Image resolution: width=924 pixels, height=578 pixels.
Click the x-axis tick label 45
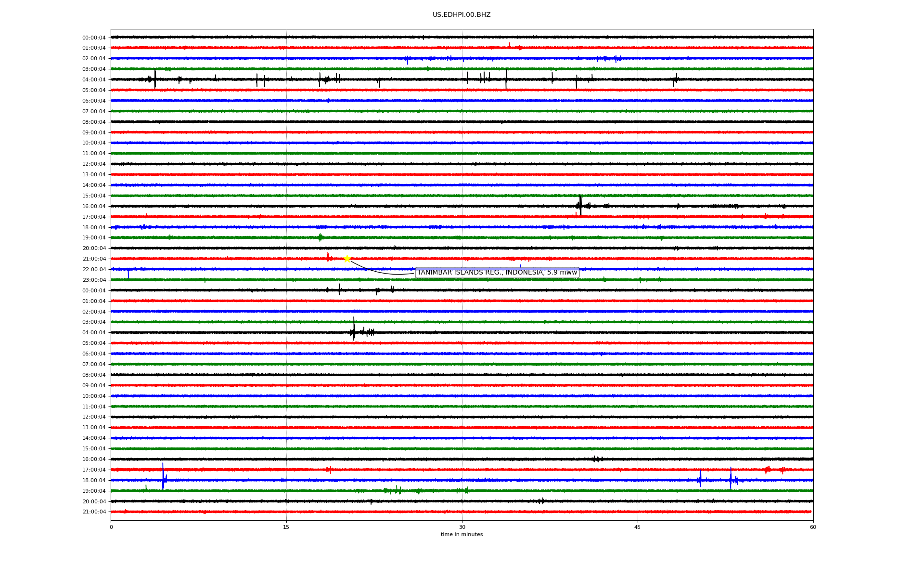tap(637, 527)
